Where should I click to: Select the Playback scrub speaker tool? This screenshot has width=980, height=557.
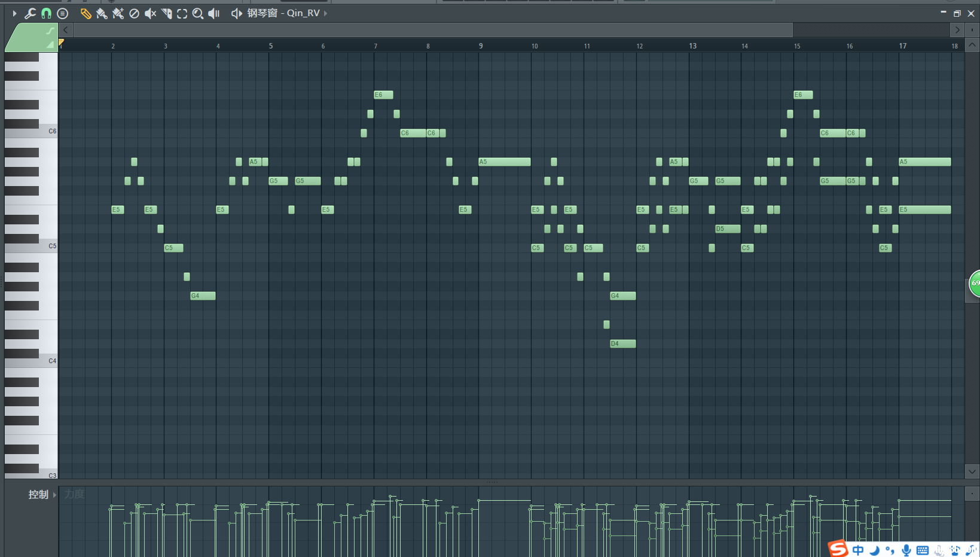pyautogui.click(x=214, y=13)
